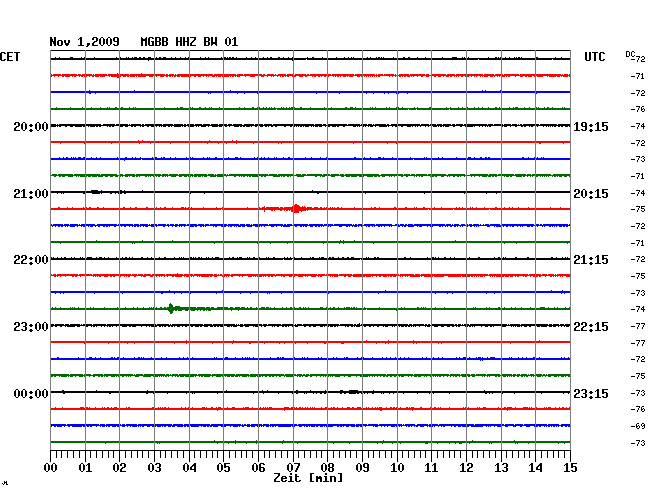Image resolution: width=650 pixels, height=494 pixels.
Task: Click minute label 00 on time axis
Action: click(x=51, y=468)
